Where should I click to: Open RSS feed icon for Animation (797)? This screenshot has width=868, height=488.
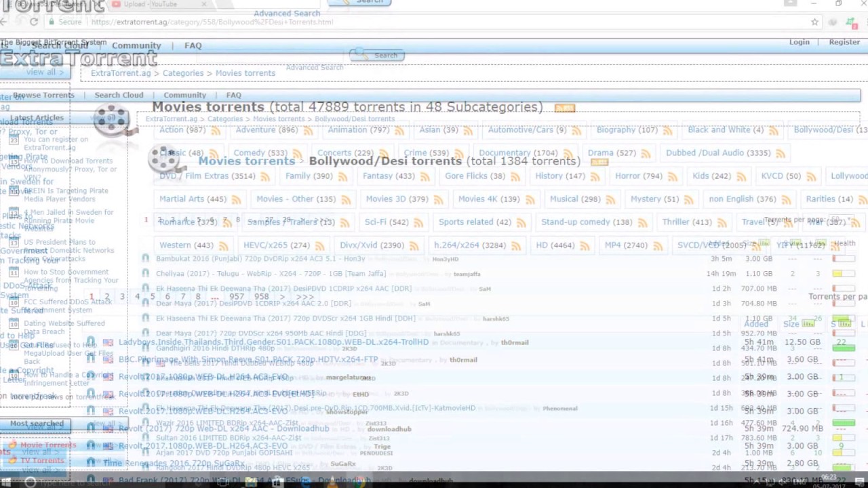[399, 131]
